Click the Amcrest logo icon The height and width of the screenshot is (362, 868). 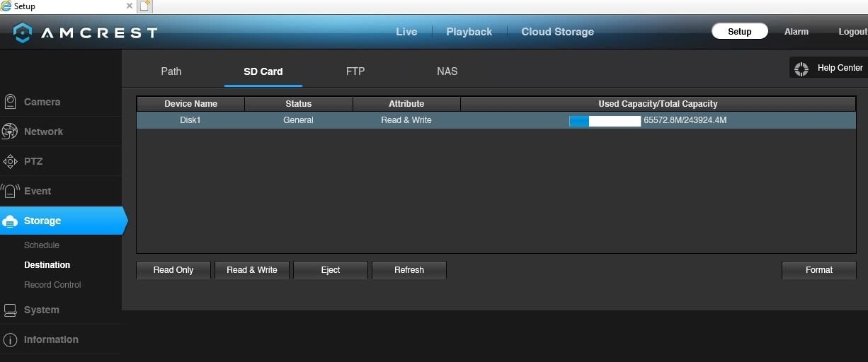(23, 33)
